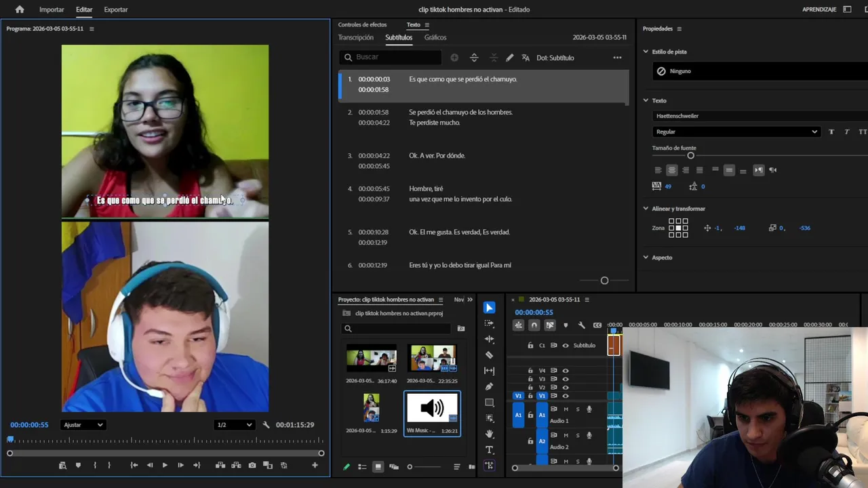This screenshot has width=868, height=488.
Task: Toggle eye visibility for Subtítulo track
Action: 566,346
